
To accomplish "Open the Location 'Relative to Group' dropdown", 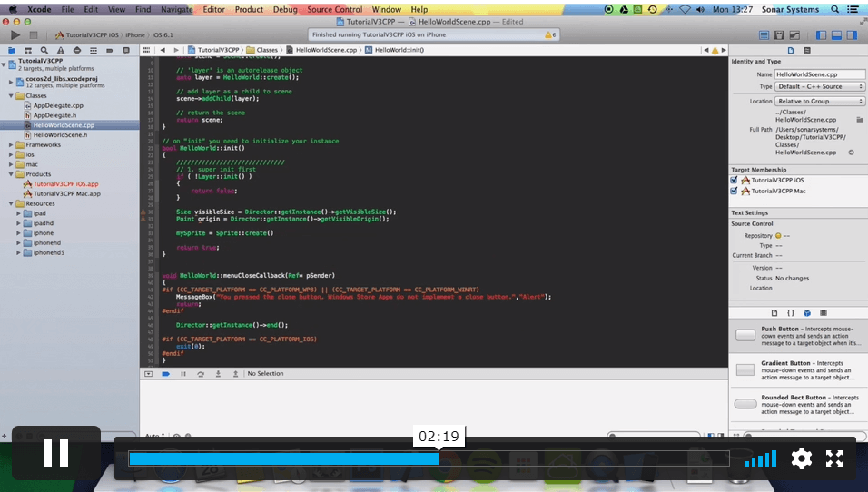I will (x=819, y=102).
